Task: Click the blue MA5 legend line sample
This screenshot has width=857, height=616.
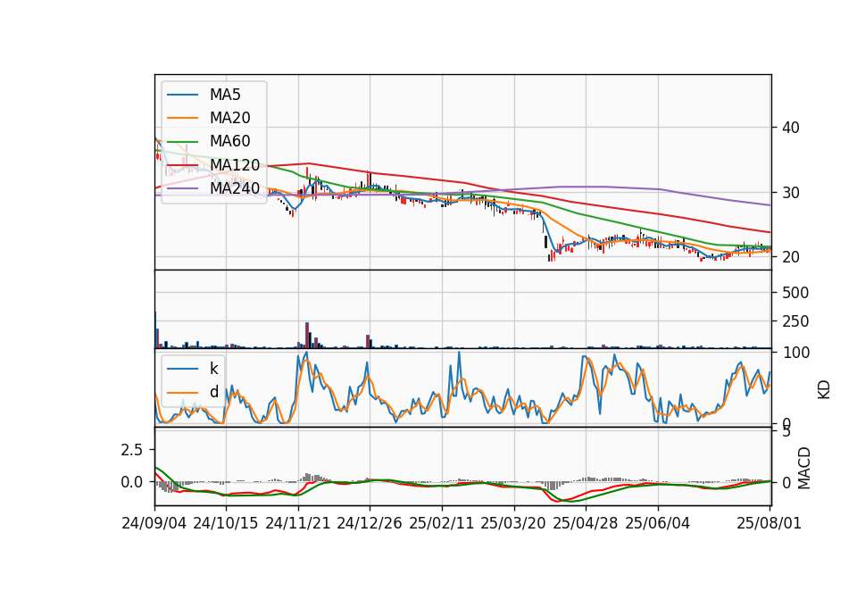Action: [182, 96]
